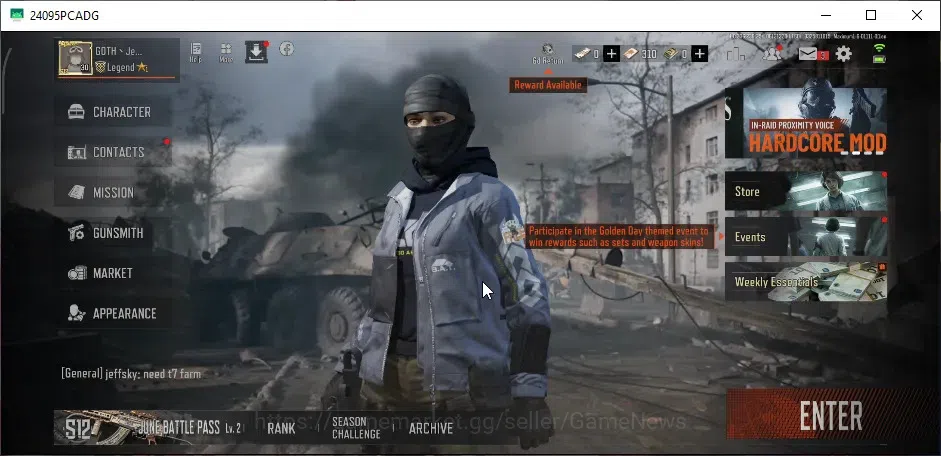Open the player profile avatar
The width and height of the screenshot is (941, 456).
click(75, 58)
